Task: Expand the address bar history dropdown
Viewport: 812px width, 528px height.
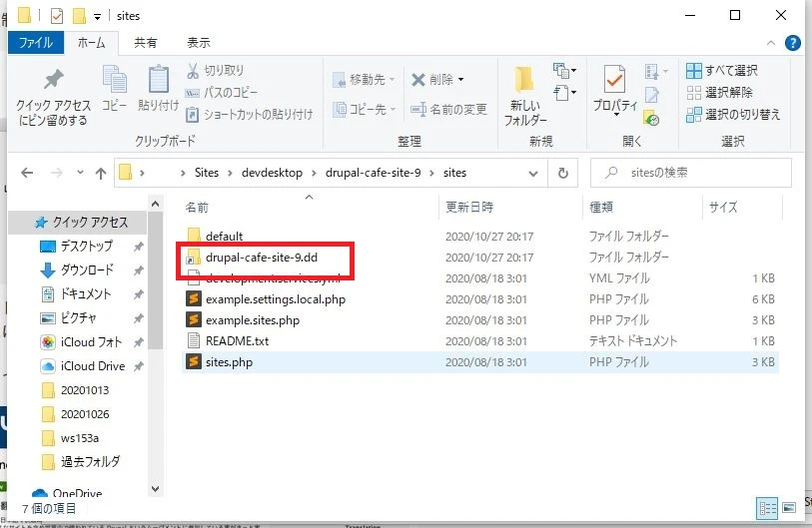Action: [x=533, y=174]
